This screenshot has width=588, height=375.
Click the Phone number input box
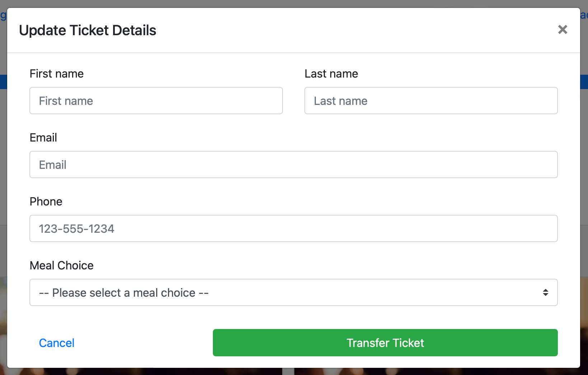pyautogui.click(x=293, y=228)
